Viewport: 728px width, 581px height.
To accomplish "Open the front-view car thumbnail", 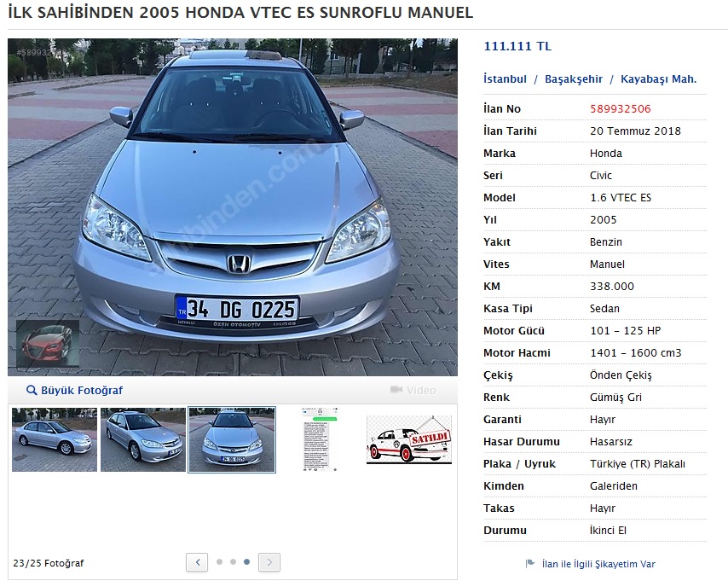I will click(x=232, y=439).
